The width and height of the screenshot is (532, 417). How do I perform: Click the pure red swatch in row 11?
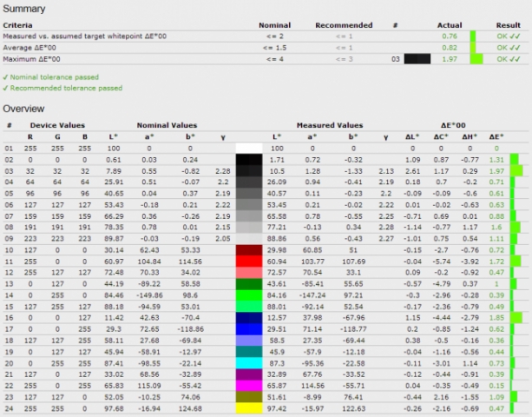click(251, 261)
